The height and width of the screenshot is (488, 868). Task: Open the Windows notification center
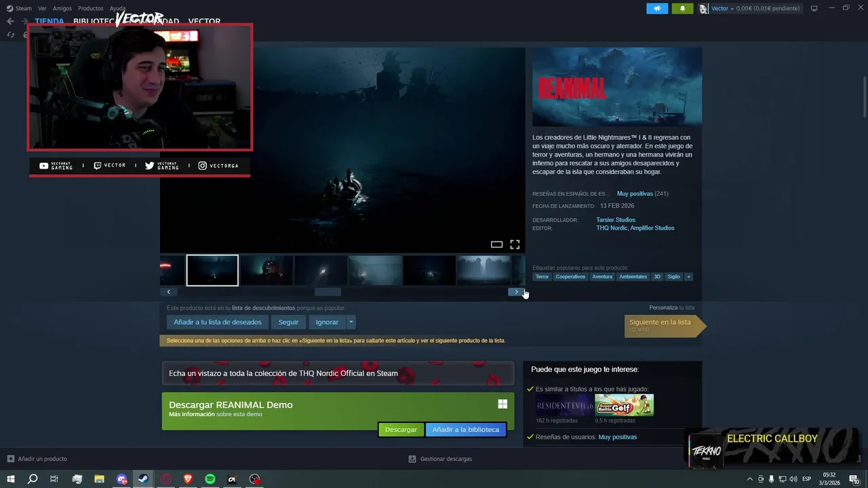click(854, 479)
